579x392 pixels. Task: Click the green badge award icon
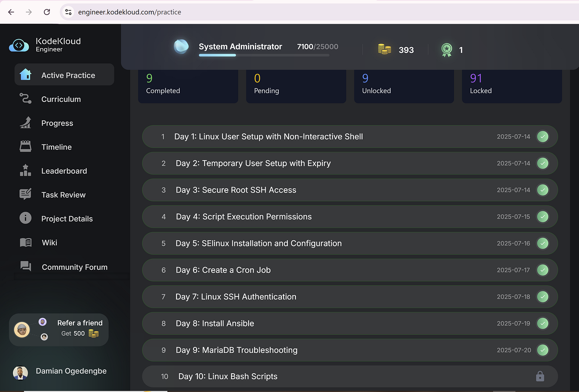[446, 49]
